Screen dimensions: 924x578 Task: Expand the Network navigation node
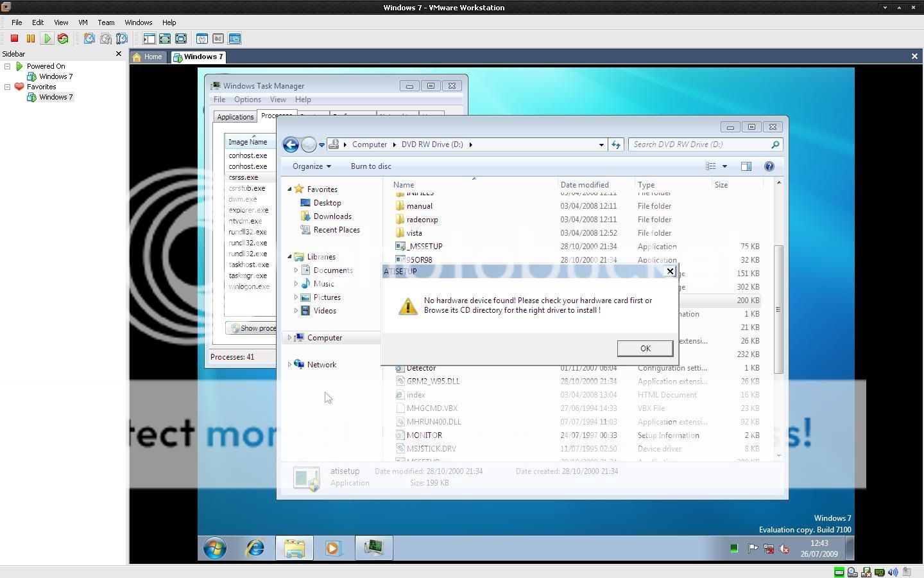tap(289, 365)
